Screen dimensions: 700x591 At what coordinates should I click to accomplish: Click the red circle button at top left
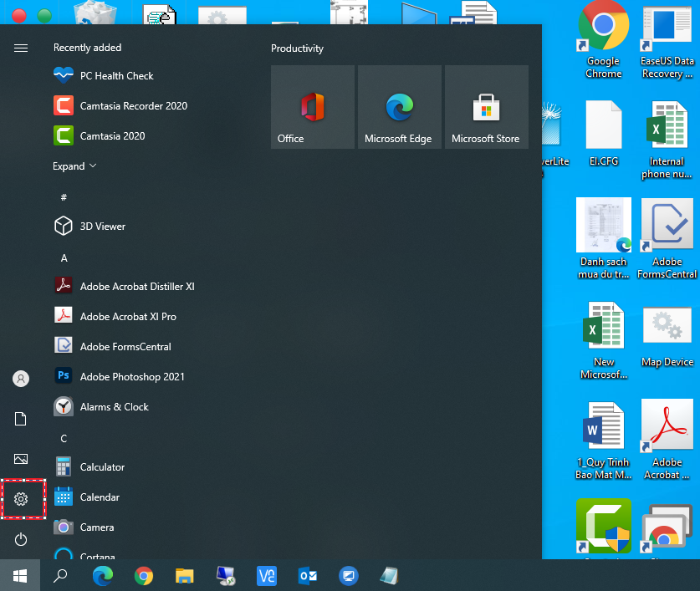pos(18,16)
